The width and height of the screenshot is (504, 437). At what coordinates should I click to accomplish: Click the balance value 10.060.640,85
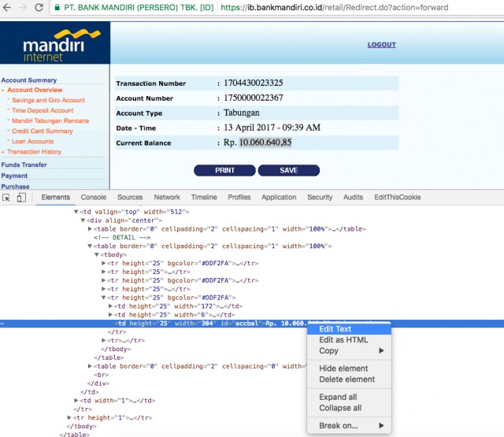click(x=265, y=143)
